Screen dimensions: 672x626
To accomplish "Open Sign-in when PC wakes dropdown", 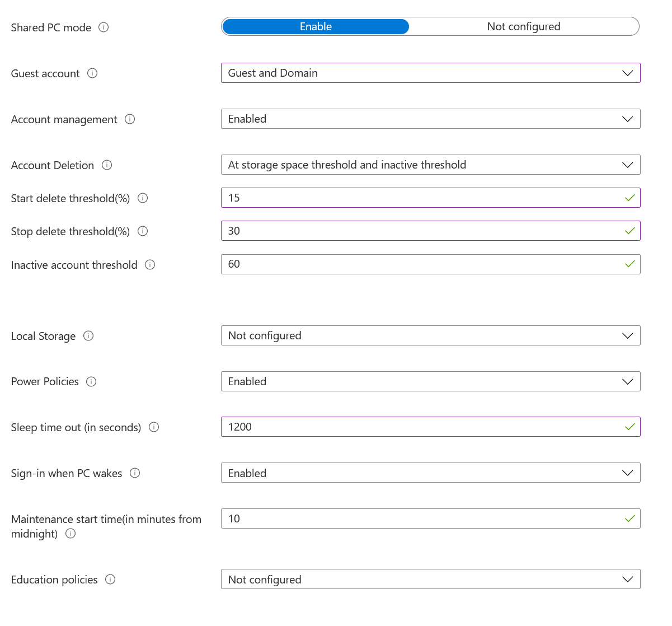I will (x=430, y=473).
